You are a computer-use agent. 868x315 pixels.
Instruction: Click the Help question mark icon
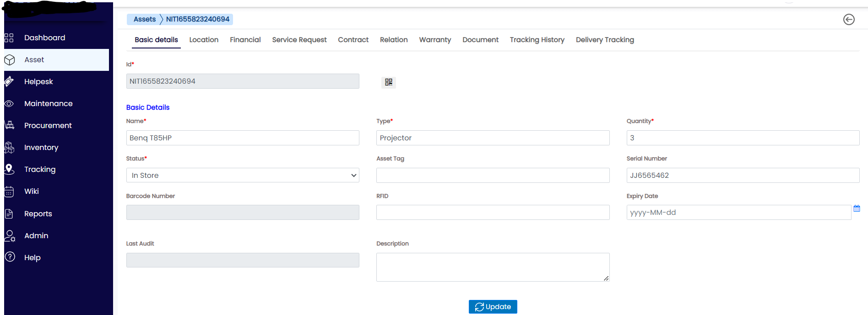10,257
